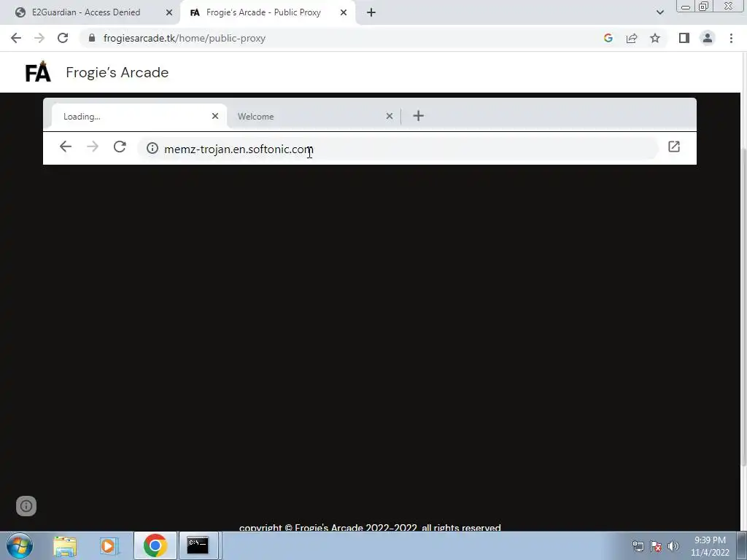Open the Windows Start menu
The height and width of the screenshot is (560, 747).
[x=20, y=545]
